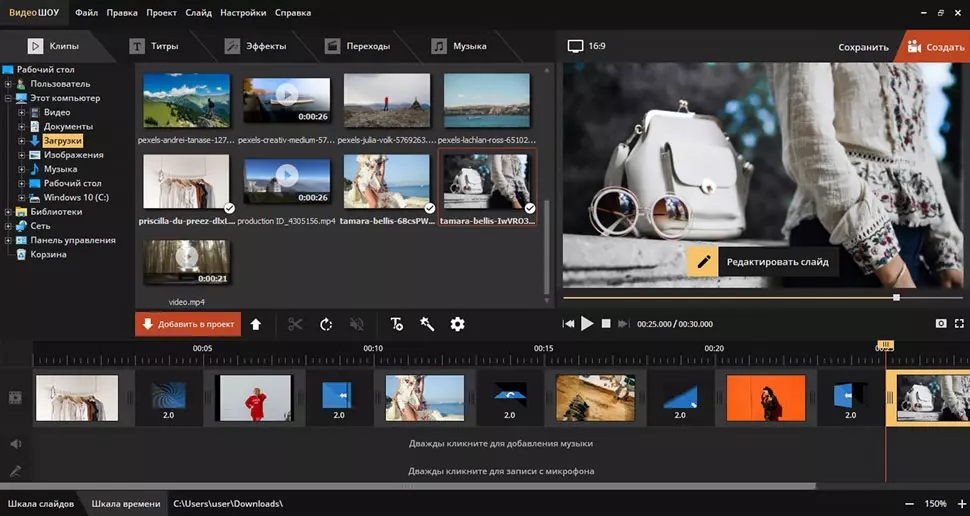Screen dimensions: 970x516
Task: Click the preview playback progress slider
Action: 730,298
